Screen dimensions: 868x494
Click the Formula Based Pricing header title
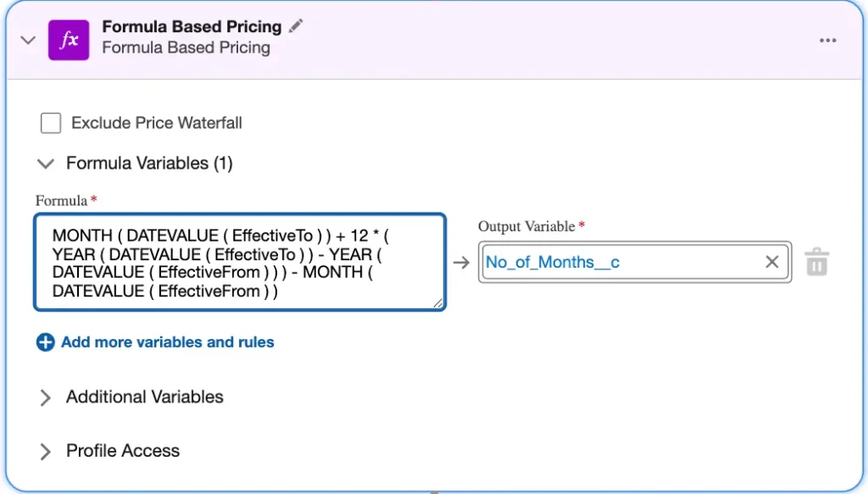click(x=190, y=25)
